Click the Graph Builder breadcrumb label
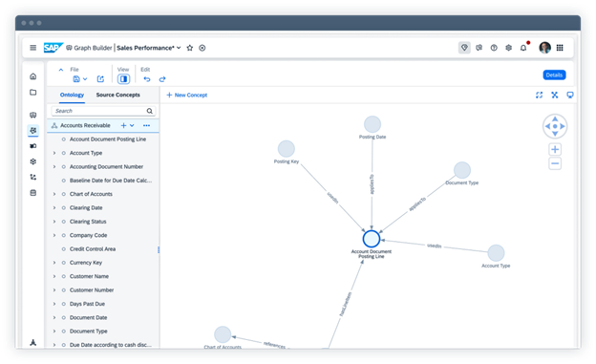This screenshot has width=596, height=364. click(x=93, y=48)
